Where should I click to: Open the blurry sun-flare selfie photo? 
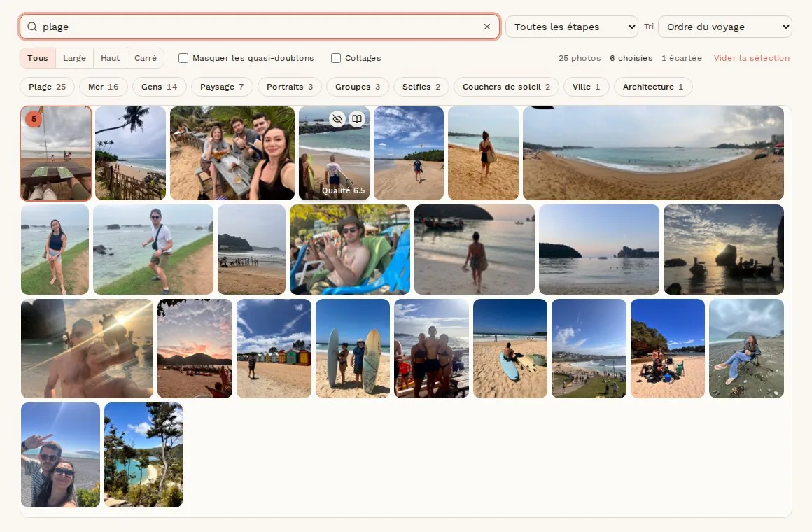(87, 348)
